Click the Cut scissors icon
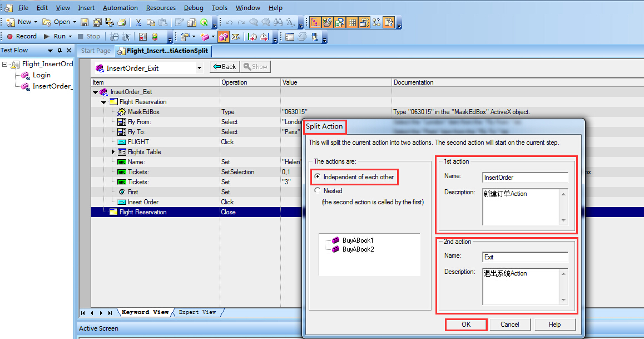 tap(138, 22)
